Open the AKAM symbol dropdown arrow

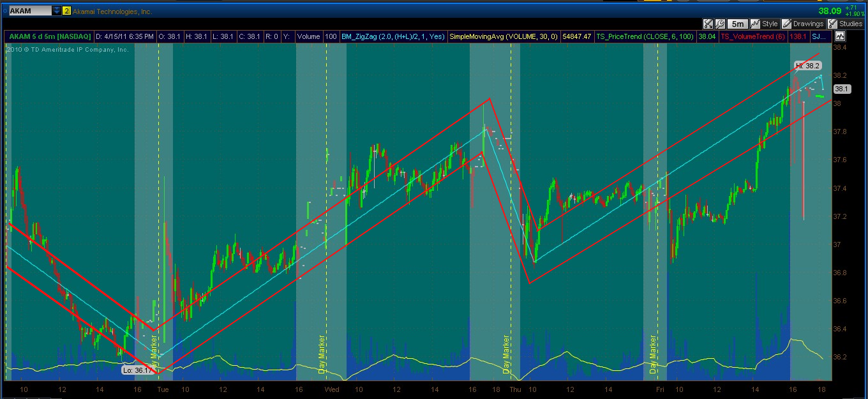[57, 11]
